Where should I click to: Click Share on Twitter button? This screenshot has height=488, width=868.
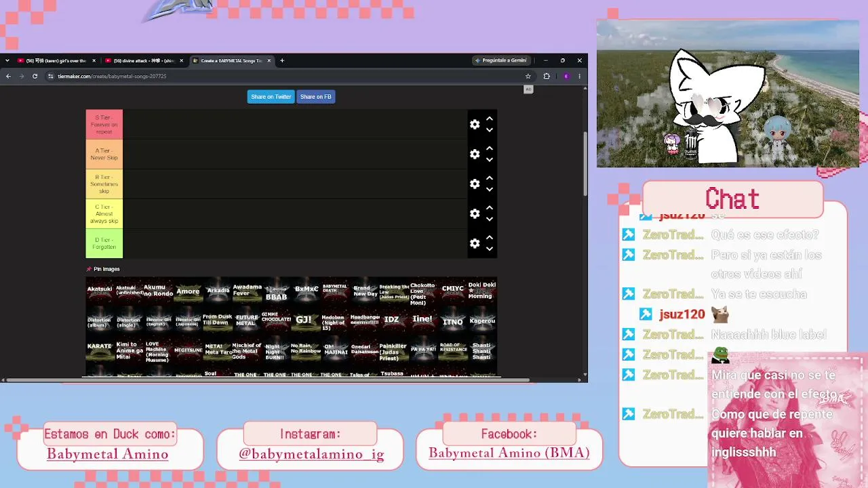coord(271,97)
